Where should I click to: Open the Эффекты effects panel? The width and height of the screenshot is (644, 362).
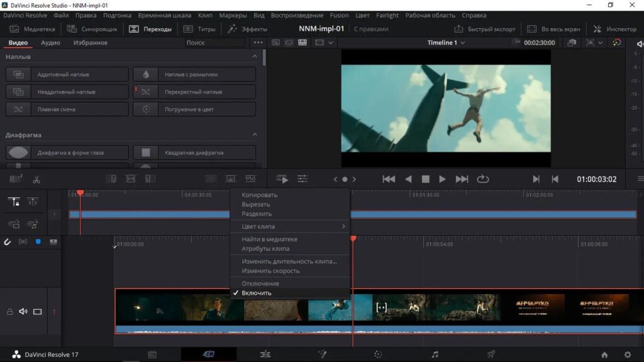[247, 29]
